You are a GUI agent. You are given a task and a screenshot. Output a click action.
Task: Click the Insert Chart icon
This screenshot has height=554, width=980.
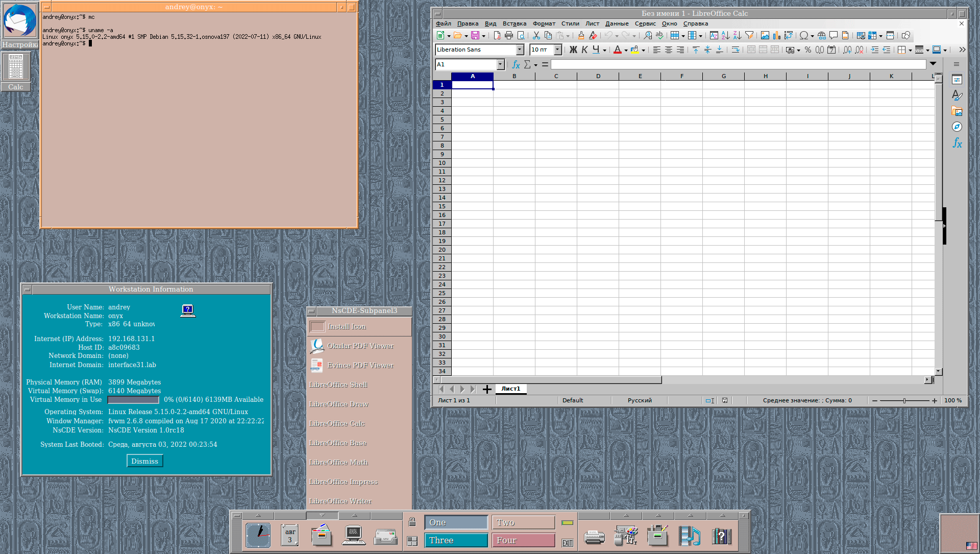click(x=776, y=35)
